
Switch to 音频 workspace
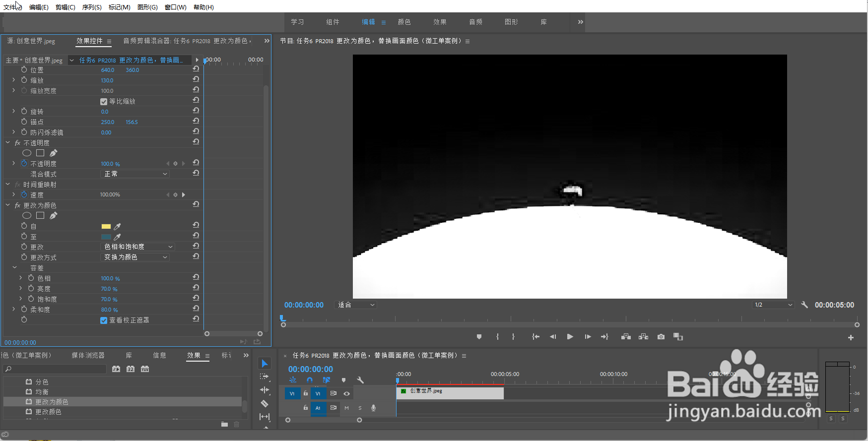click(x=476, y=22)
